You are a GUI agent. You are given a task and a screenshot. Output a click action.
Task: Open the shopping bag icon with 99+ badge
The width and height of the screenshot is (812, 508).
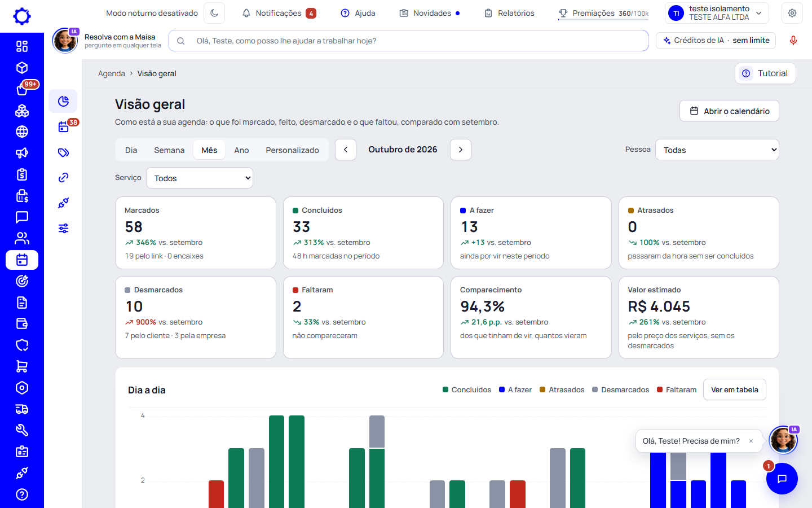click(22, 89)
